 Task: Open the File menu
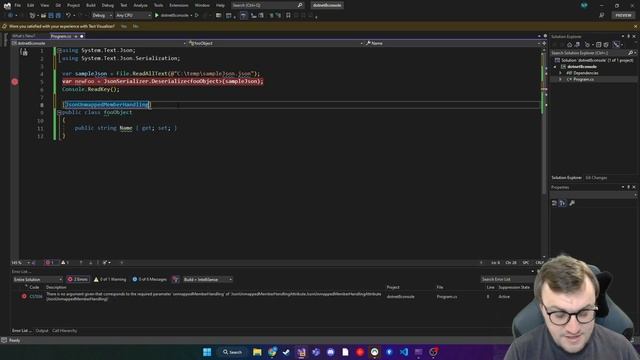[x=18, y=5]
